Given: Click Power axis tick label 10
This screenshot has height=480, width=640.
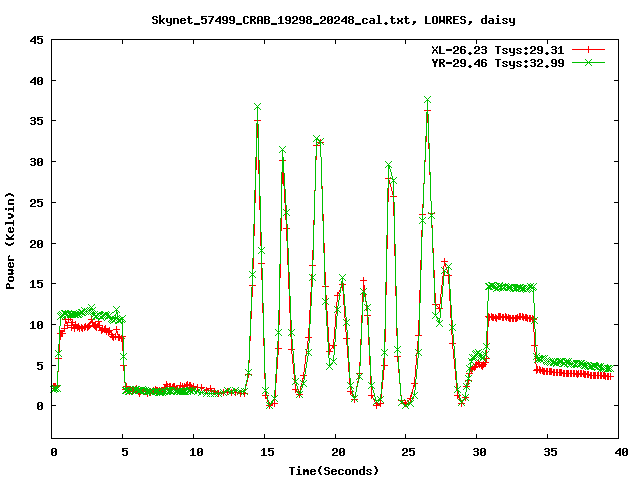Looking at the screenshot, I should [36, 324].
